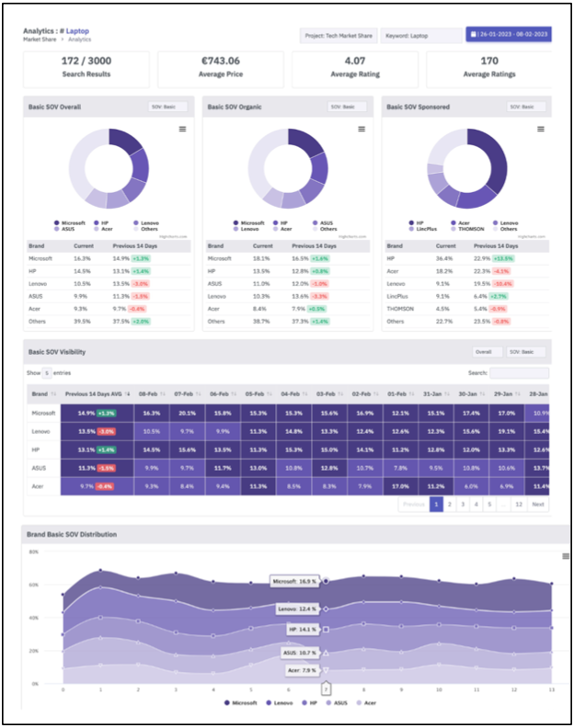Open the Overall dropdown in Visibility panel

pyautogui.click(x=488, y=352)
